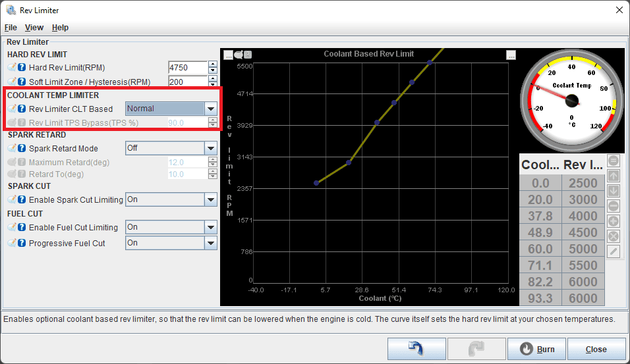Increase Soft Limit Zone with up stepper
Viewport: 630px width, 364px height.
(213, 79)
